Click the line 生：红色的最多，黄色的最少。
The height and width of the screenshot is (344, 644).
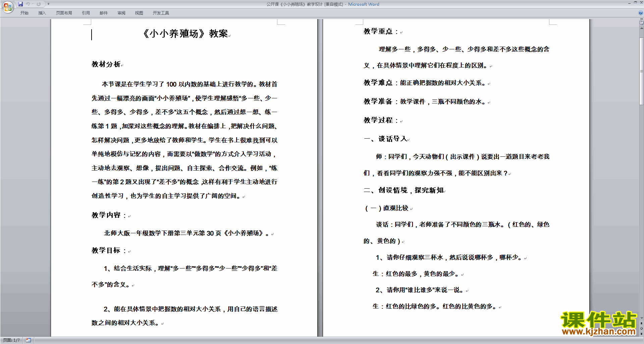(x=416, y=274)
